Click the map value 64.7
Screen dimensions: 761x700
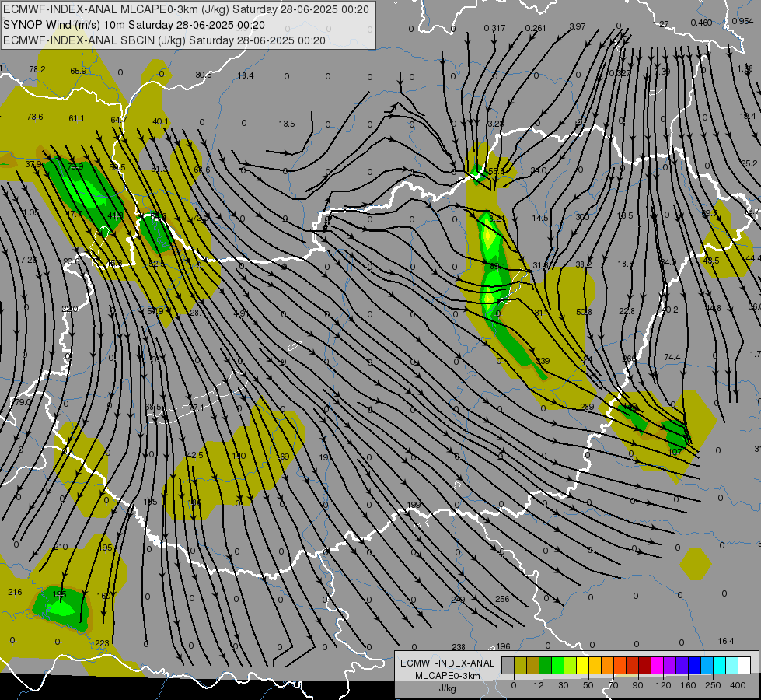point(118,120)
